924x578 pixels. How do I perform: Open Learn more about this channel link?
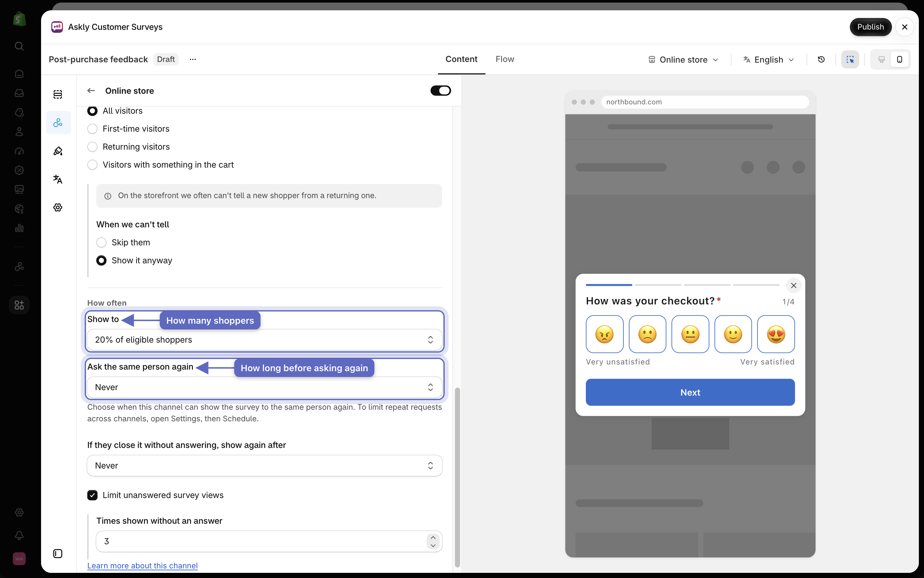click(x=142, y=565)
